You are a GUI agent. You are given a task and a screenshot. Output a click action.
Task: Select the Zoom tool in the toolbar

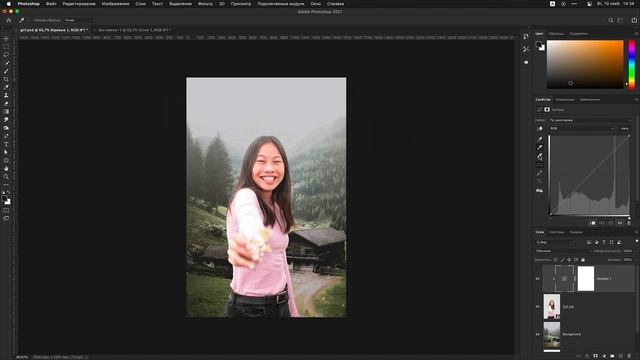(x=6, y=177)
